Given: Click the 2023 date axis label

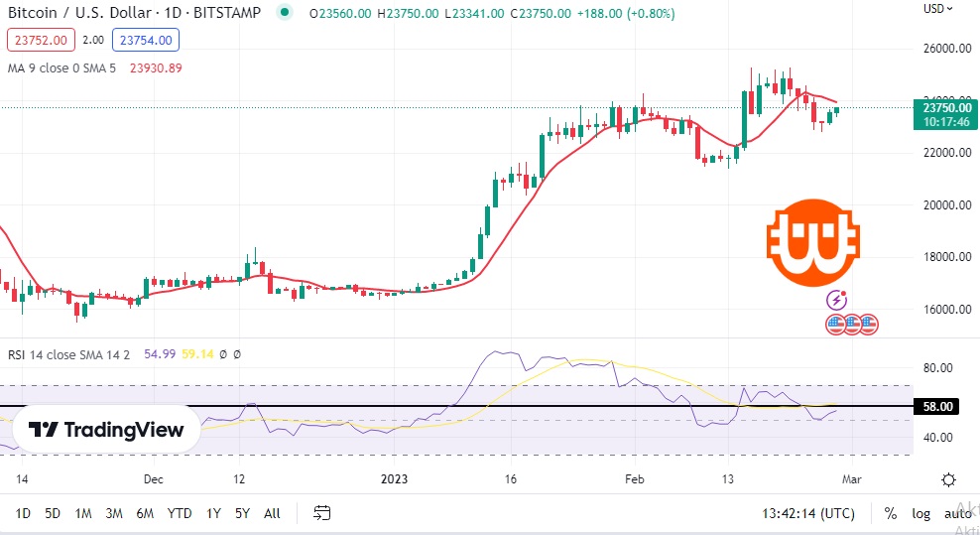Looking at the screenshot, I should 395,479.
